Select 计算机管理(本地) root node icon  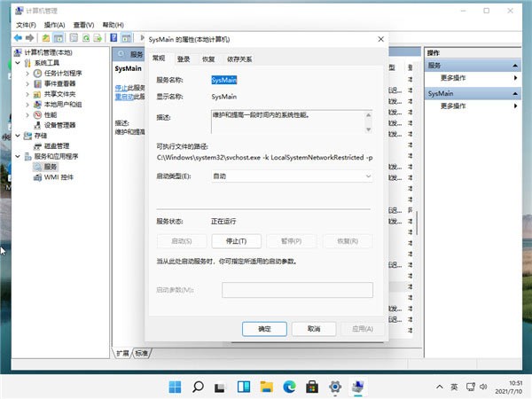coord(18,52)
